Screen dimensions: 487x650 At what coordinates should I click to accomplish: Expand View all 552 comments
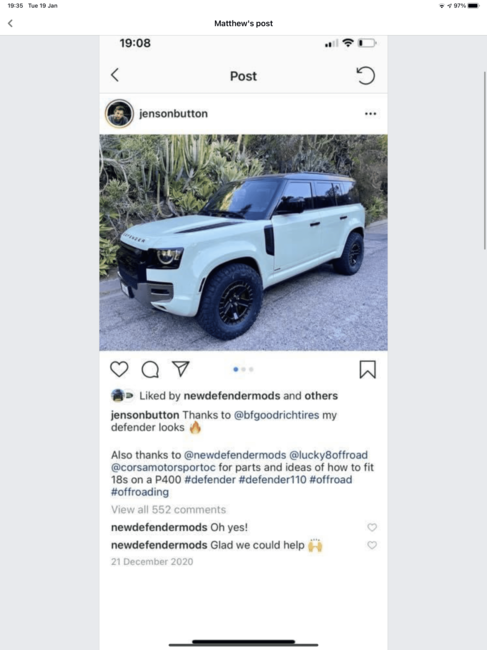point(168,509)
